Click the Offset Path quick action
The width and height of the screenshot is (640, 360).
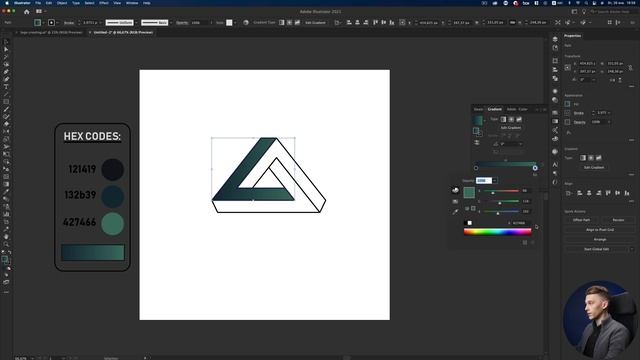pyautogui.click(x=581, y=220)
